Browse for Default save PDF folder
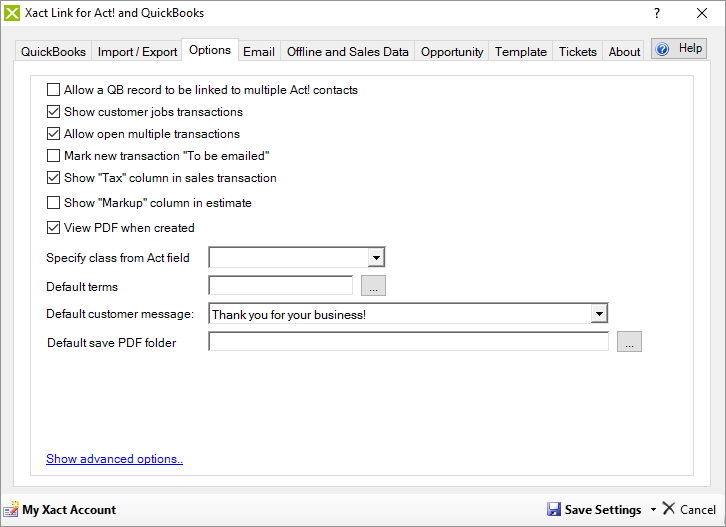Image resolution: width=726 pixels, height=527 pixels. coord(629,342)
